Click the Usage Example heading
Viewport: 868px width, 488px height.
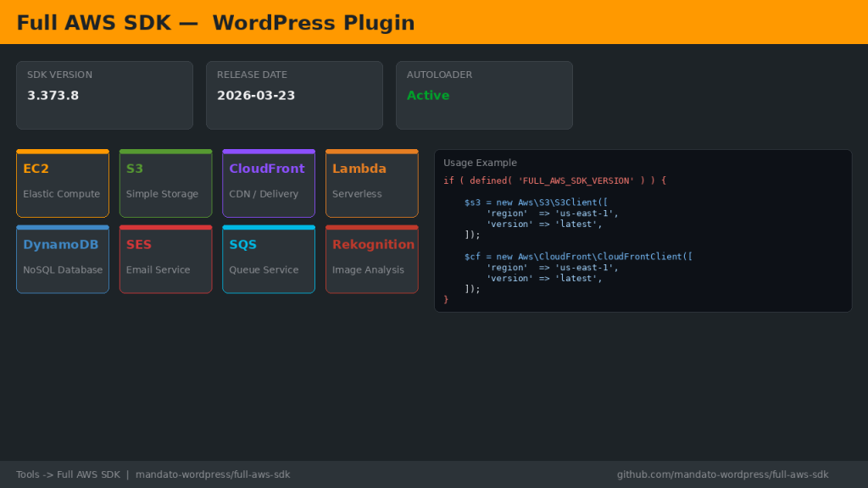coord(480,163)
